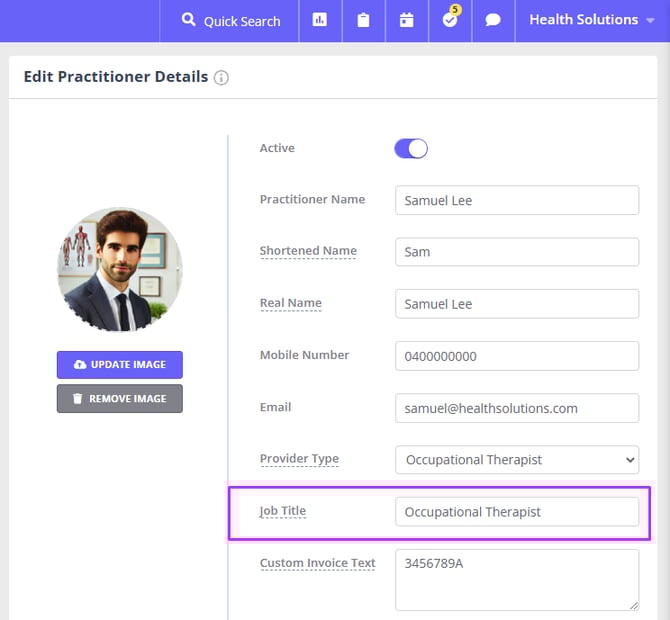Click the Practitioner Name field
This screenshot has height=620, width=670.
click(516, 200)
